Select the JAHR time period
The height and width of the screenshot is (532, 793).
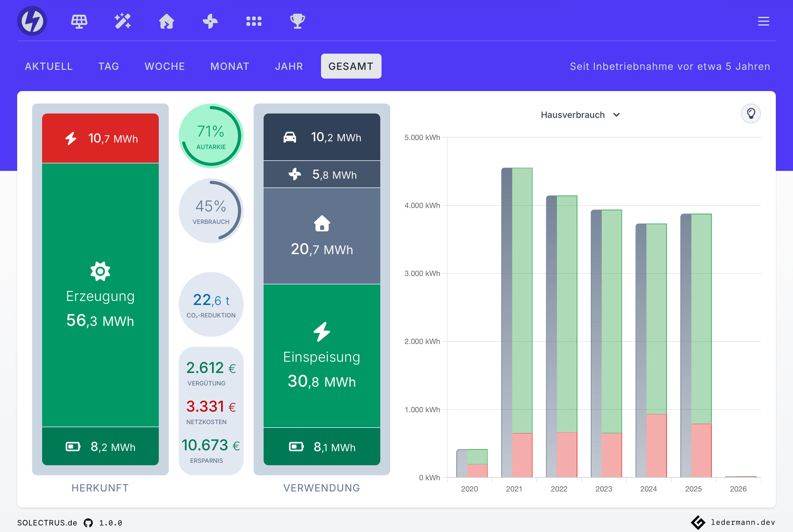click(x=289, y=66)
